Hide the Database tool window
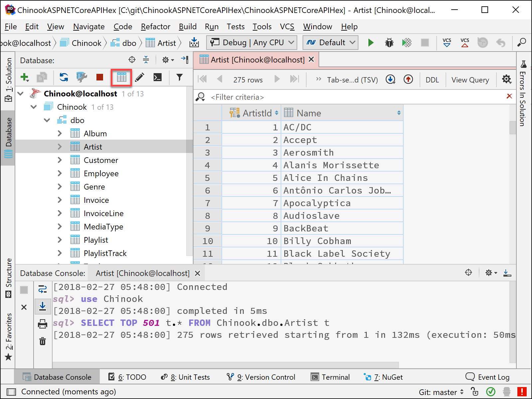The image size is (532, 399). click(x=185, y=60)
